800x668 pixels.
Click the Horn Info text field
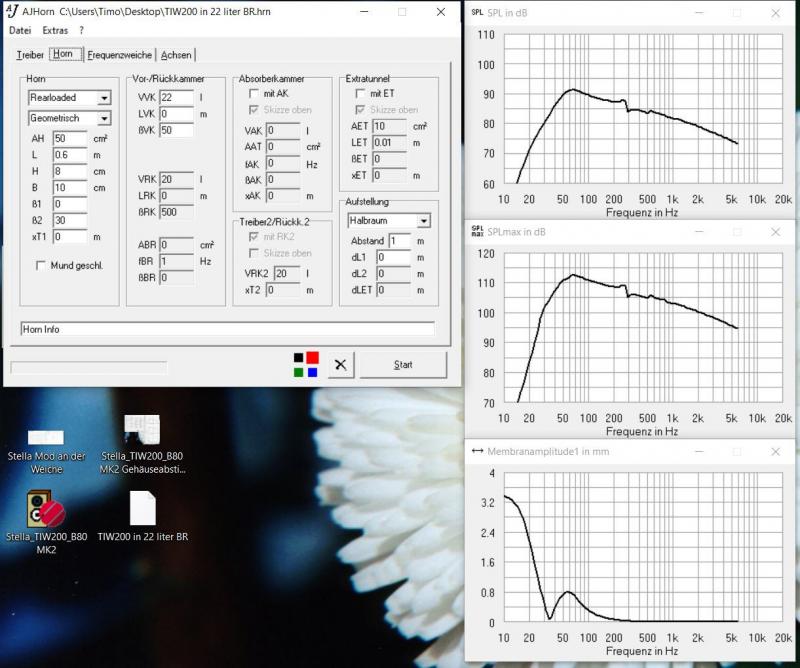click(x=227, y=328)
